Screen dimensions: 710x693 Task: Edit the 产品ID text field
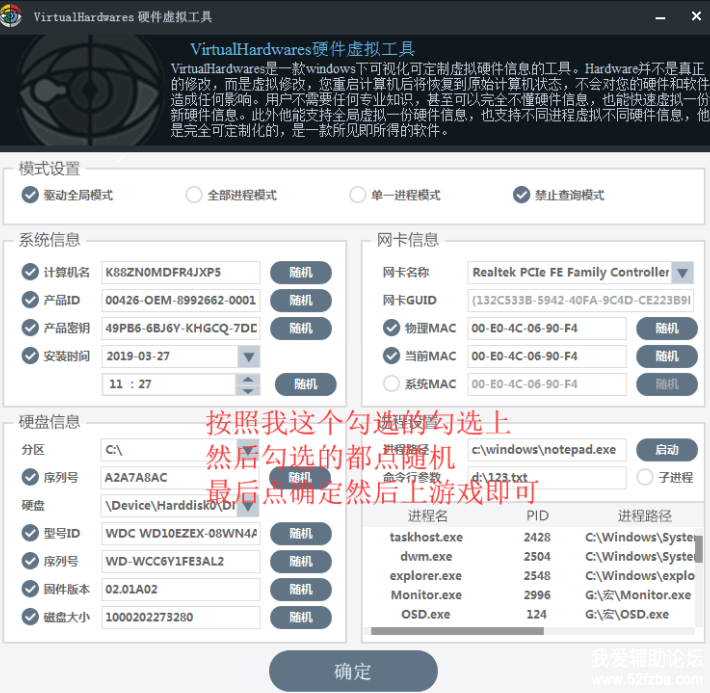(x=181, y=300)
